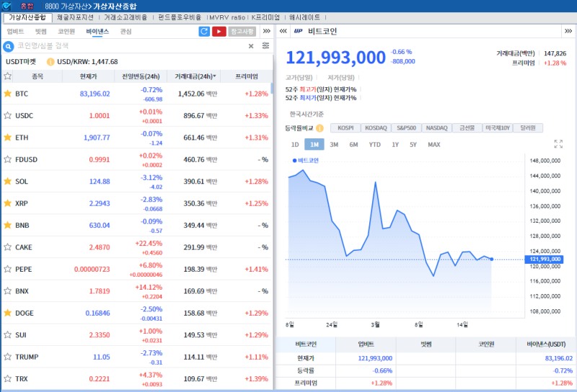Toggle favorite star for ETH
This screenshot has height=392, width=577.
click(x=7, y=137)
